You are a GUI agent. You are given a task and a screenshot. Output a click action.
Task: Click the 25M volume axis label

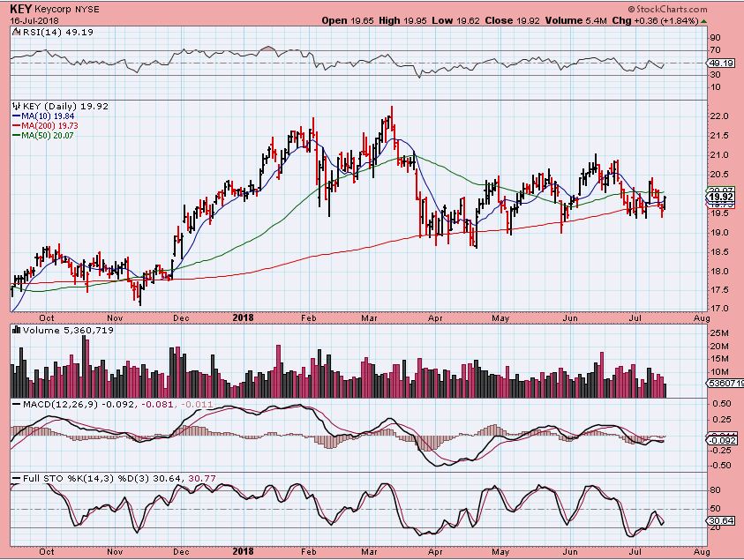[x=719, y=333]
